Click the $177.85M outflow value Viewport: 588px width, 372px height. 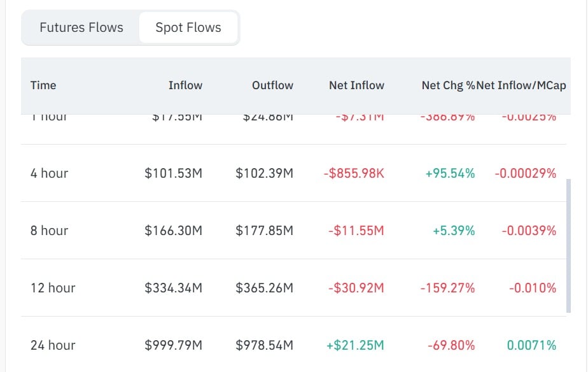264,230
